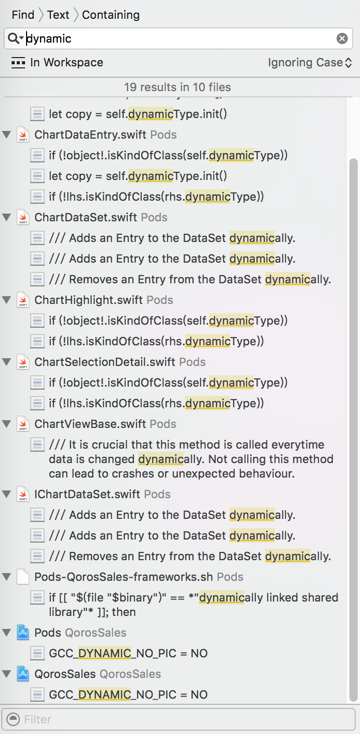Click the In Workspace scope icon
This screenshot has height=734, width=360.
click(18, 63)
